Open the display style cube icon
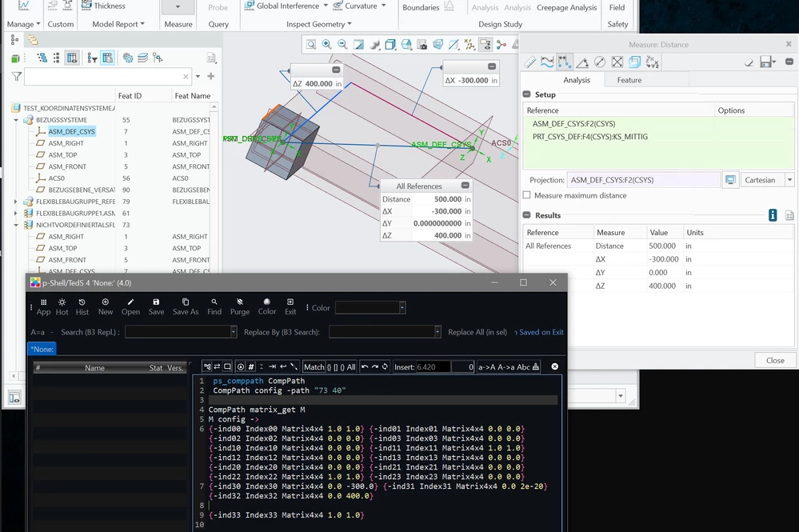The height and width of the screenshot is (532, 799). (390, 45)
